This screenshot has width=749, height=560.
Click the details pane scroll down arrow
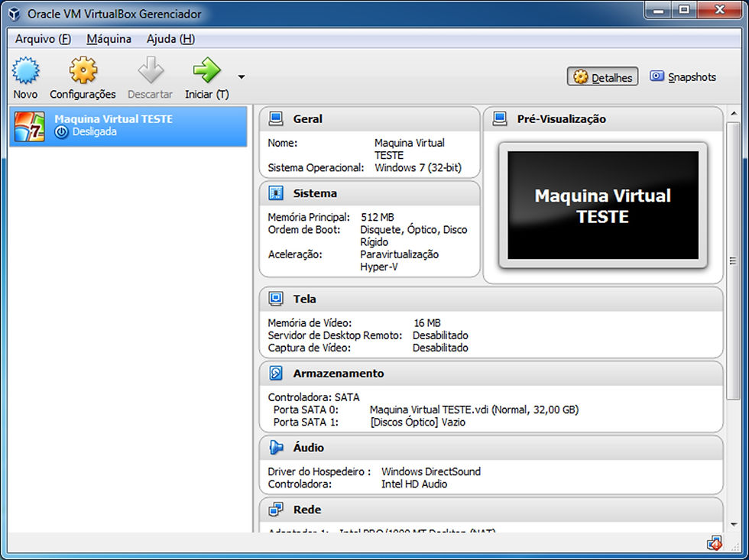click(734, 525)
